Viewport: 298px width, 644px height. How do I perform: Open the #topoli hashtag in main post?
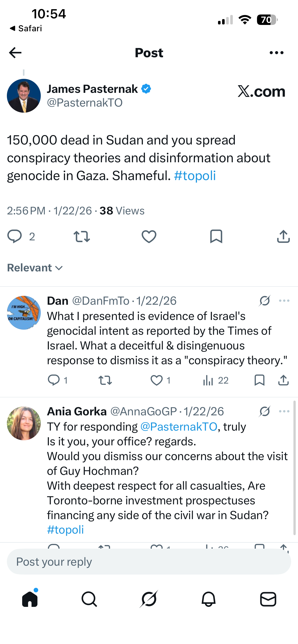click(x=195, y=176)
